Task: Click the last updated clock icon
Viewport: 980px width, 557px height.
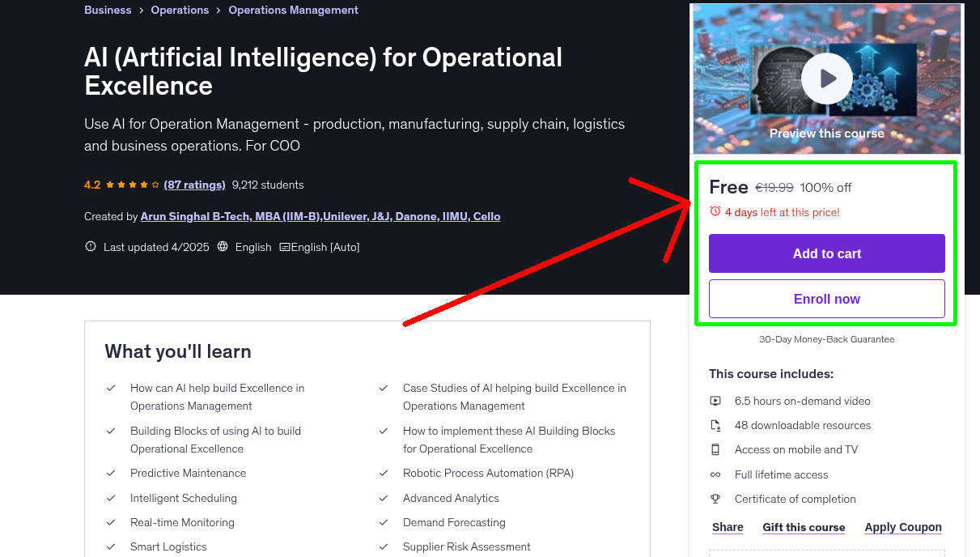Action: (x=90, y=246)
